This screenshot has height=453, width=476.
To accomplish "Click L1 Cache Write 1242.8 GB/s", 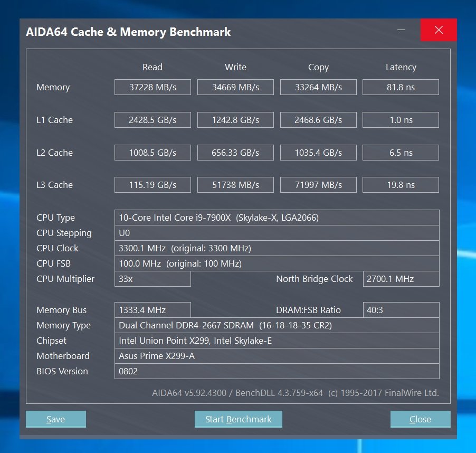I will pyautogui.click(x=235, y=120).
